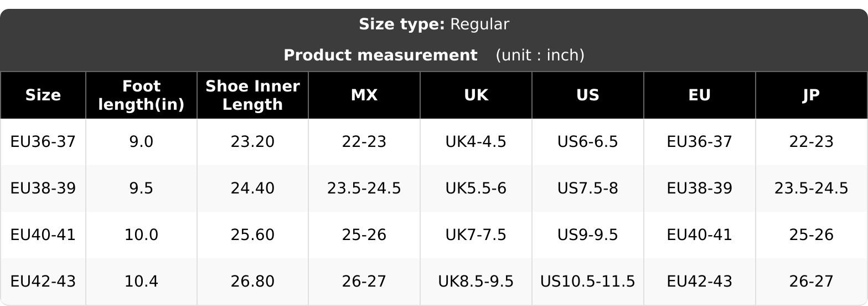Select the EU36-37 size row label

point(43,142)
